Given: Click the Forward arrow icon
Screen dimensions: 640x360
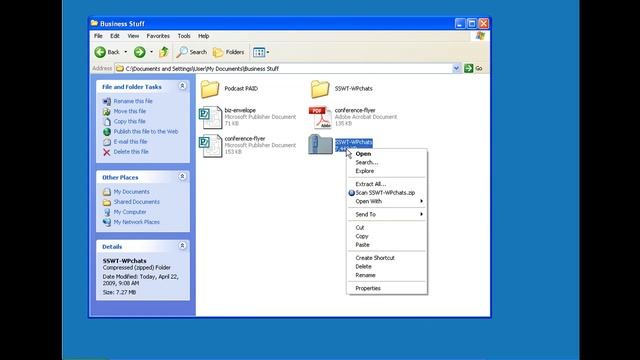Looking at the screenshot, I should tap(140, 52).
